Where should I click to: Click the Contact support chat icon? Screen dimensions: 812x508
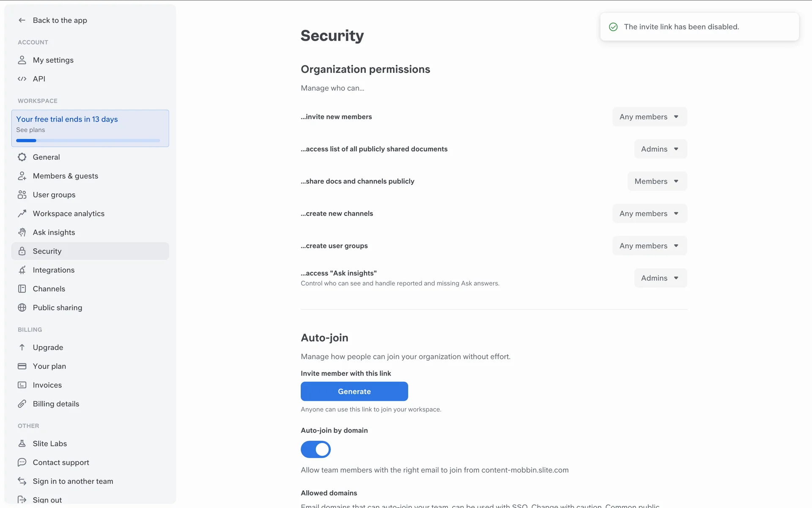point(22,462)
